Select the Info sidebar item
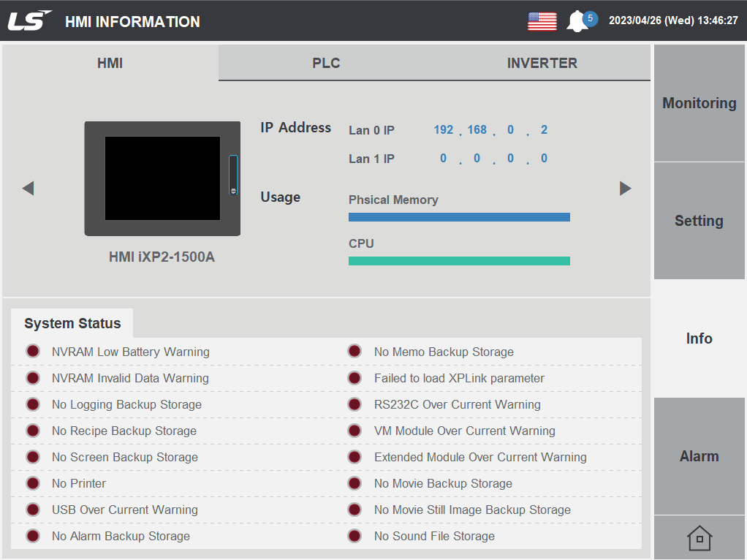Image resolution: width=747 pixels, height=560 pixels. click(x=699, y=338)
